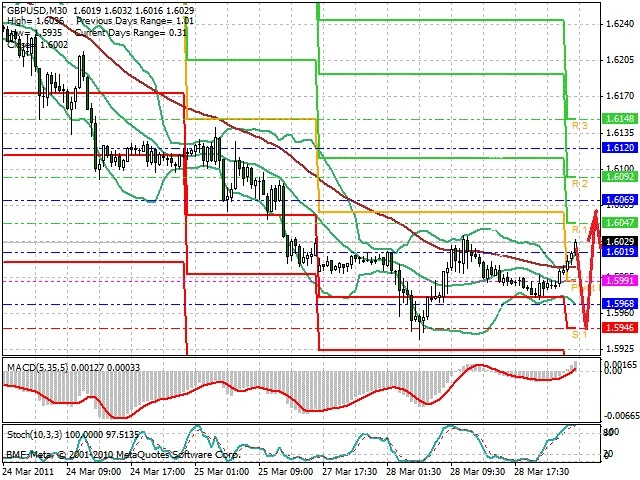640x480 pixels.
Task: Click the GBPUSD,M30 chart title text
Action: click(38, 11)
